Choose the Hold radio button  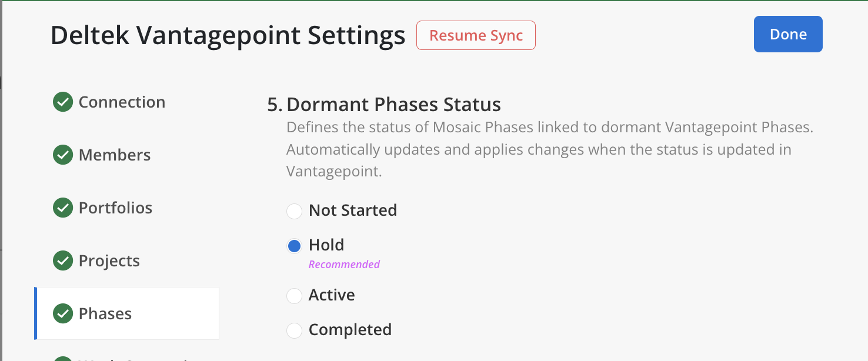(294, 246)
